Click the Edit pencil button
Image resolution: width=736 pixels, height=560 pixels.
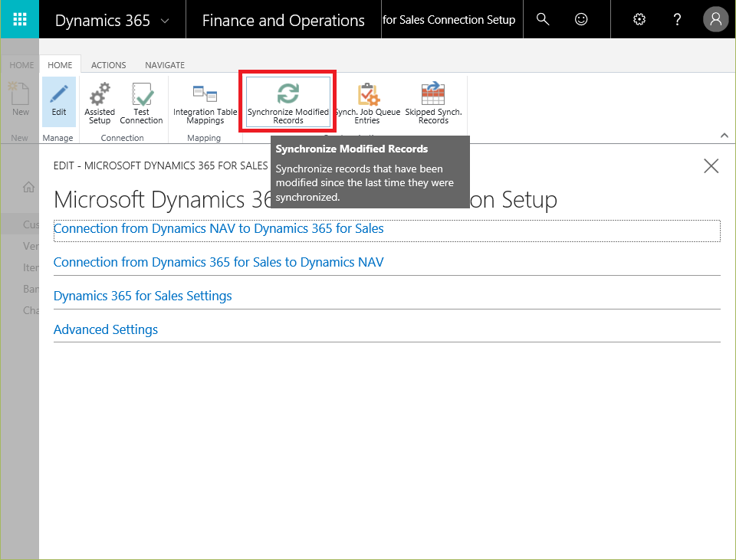click(x=59, y=101)
